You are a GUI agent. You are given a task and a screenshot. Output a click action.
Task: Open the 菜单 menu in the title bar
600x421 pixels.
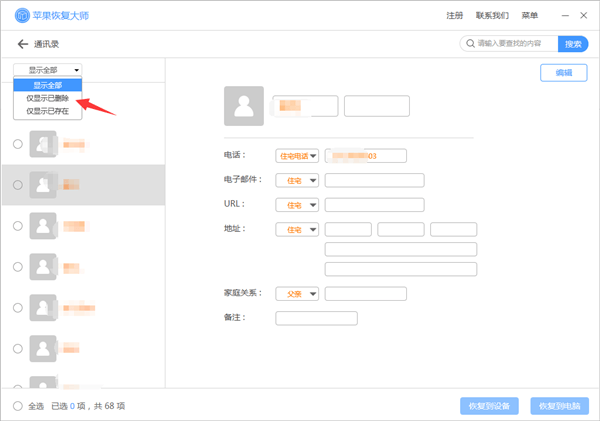pos(529,16)
